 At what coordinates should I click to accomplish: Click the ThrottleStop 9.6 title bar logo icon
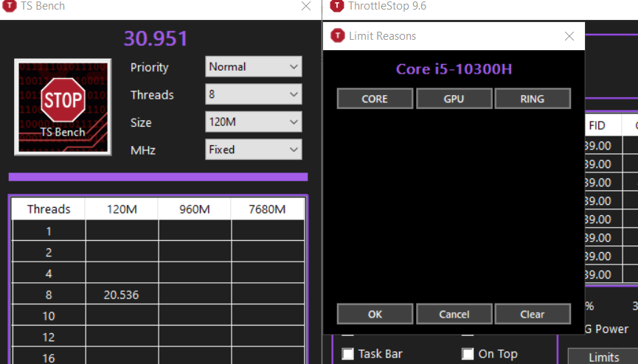pos(337,6)
